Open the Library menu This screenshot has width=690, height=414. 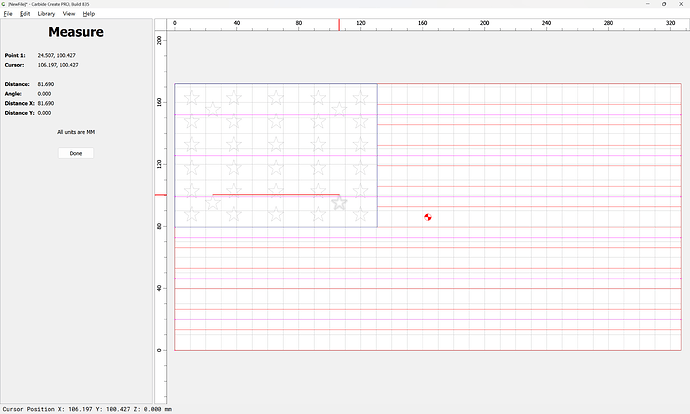point(46,14)
